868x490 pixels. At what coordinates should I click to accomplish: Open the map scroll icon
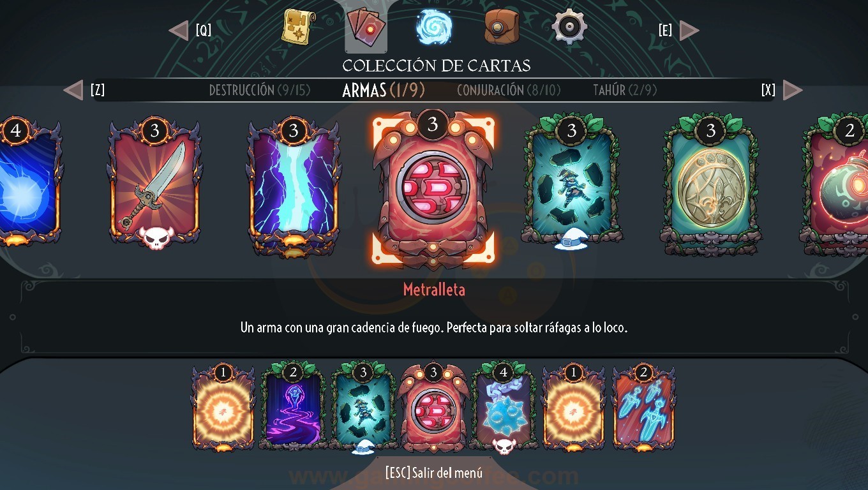click(x=299, y=27)
